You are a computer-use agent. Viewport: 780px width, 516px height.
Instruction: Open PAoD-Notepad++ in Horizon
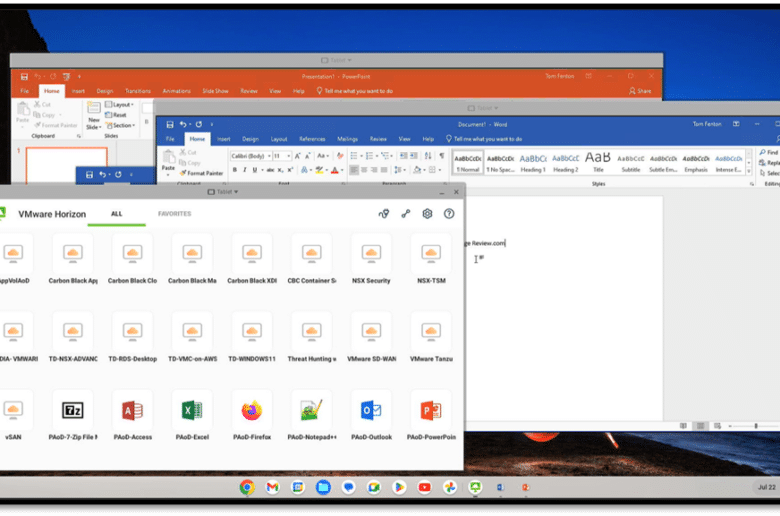point(311,415)
